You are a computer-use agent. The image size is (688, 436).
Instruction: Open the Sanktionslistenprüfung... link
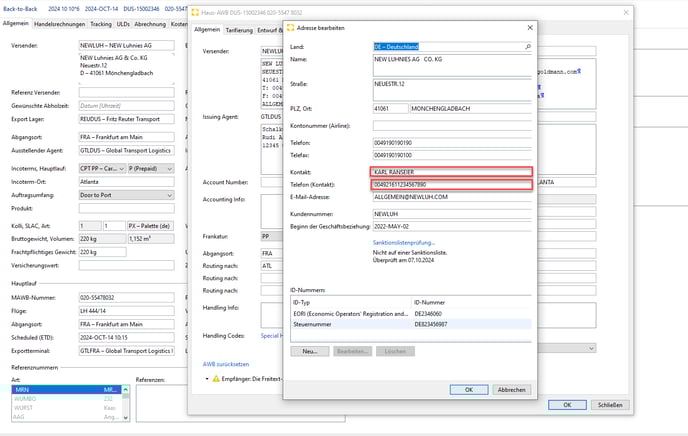point(404,243)
